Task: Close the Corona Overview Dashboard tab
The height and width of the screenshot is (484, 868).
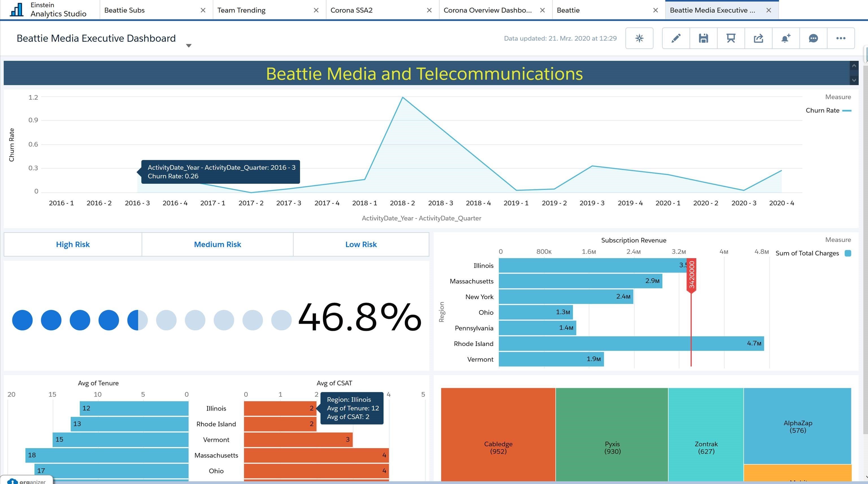Action: coord(542,10)
